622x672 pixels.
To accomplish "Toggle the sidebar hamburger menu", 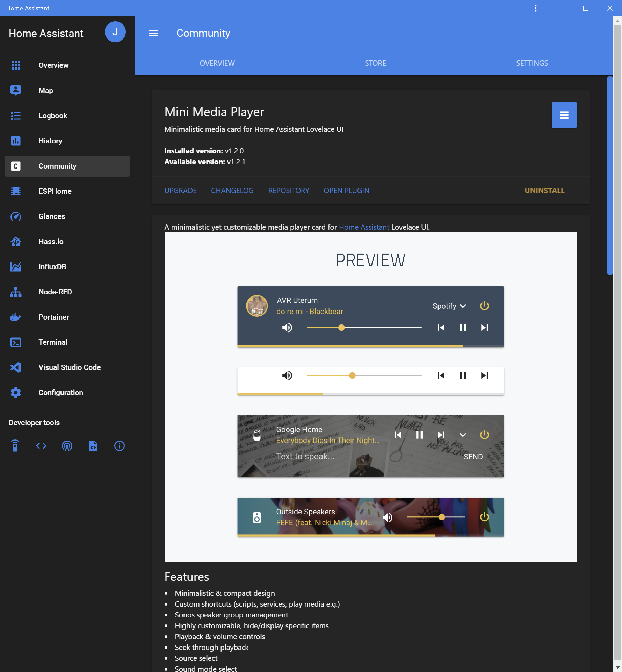I will click(x=153, y=33).
